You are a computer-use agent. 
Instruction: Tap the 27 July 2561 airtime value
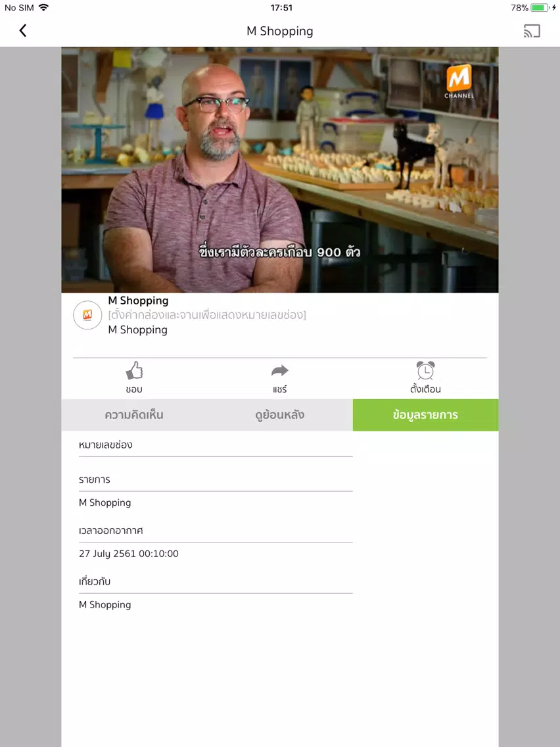[129, 554]
